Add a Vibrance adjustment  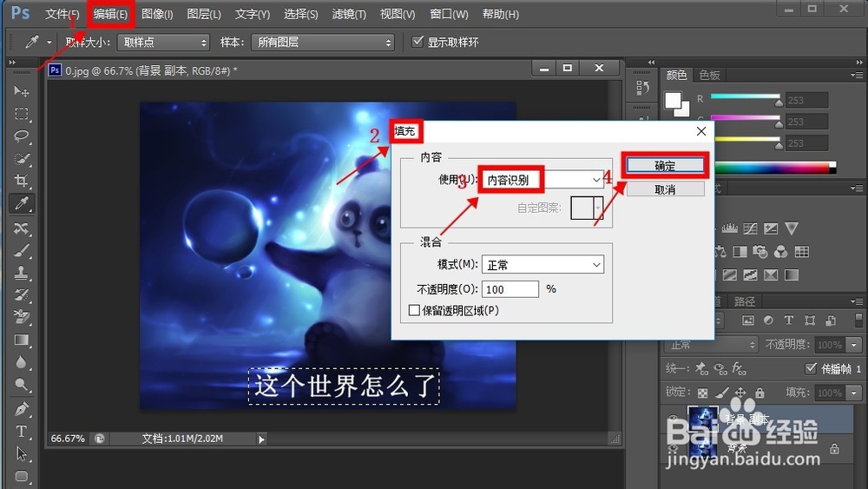[791, 228]
